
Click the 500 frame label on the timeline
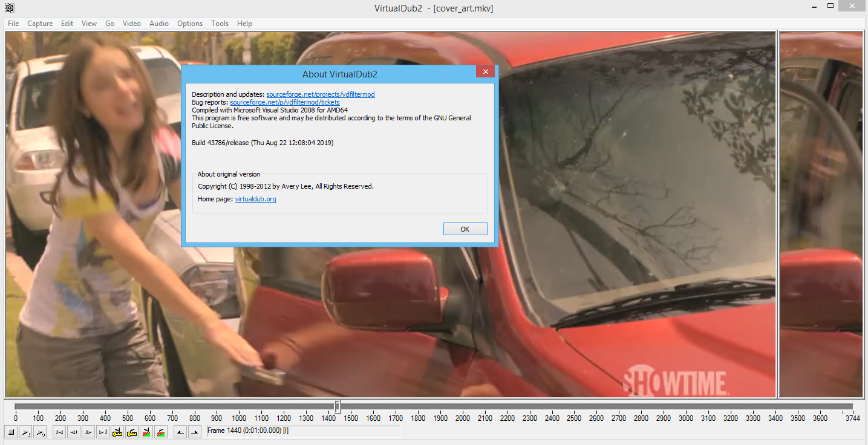pyautogui.click(x=127, y=418)
